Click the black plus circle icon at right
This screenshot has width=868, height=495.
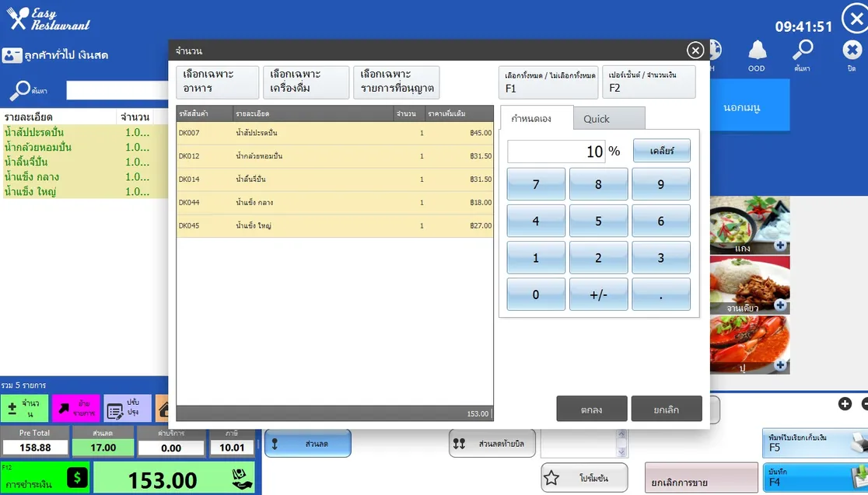click(845, 403)
